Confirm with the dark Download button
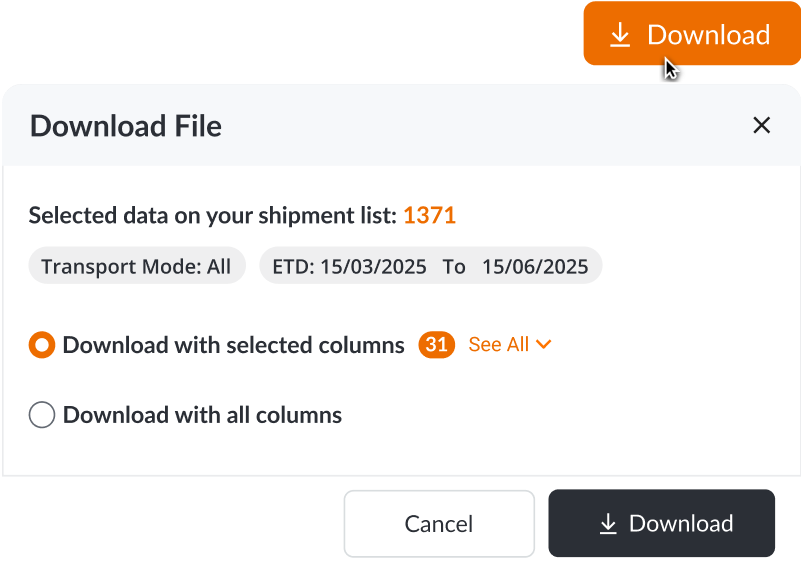801x571 pixels. (x=661, y=523)
